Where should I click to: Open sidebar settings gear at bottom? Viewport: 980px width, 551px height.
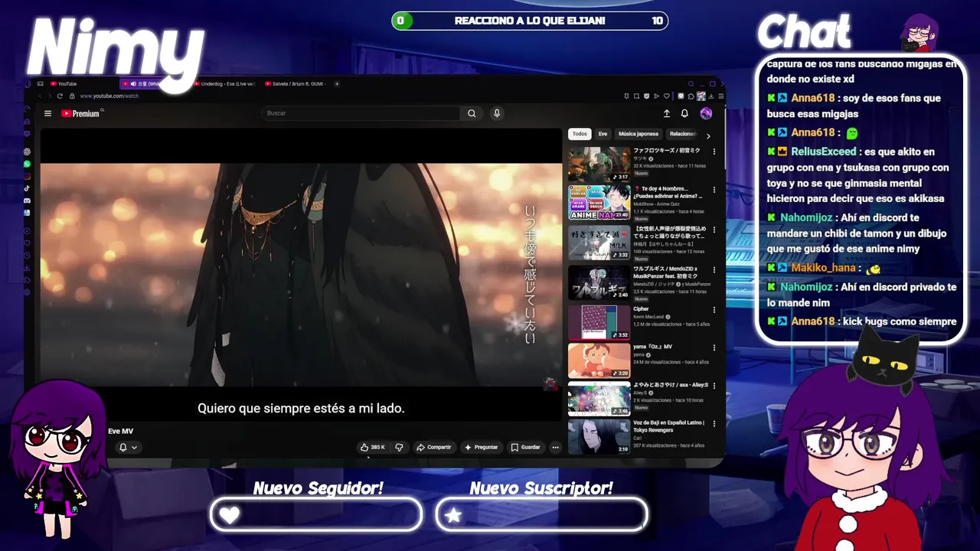point(27,292)
